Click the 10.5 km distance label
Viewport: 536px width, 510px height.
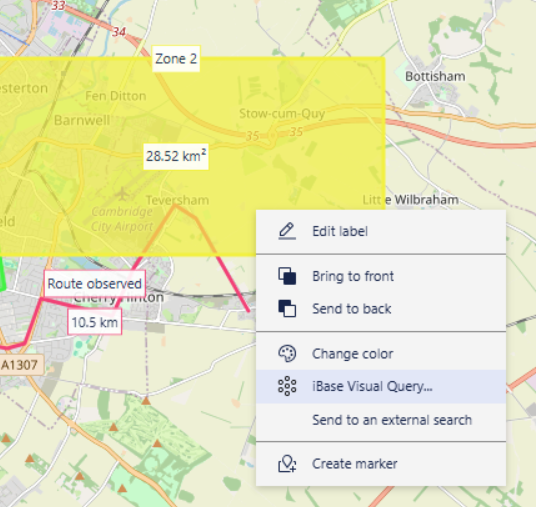(95, 322)
